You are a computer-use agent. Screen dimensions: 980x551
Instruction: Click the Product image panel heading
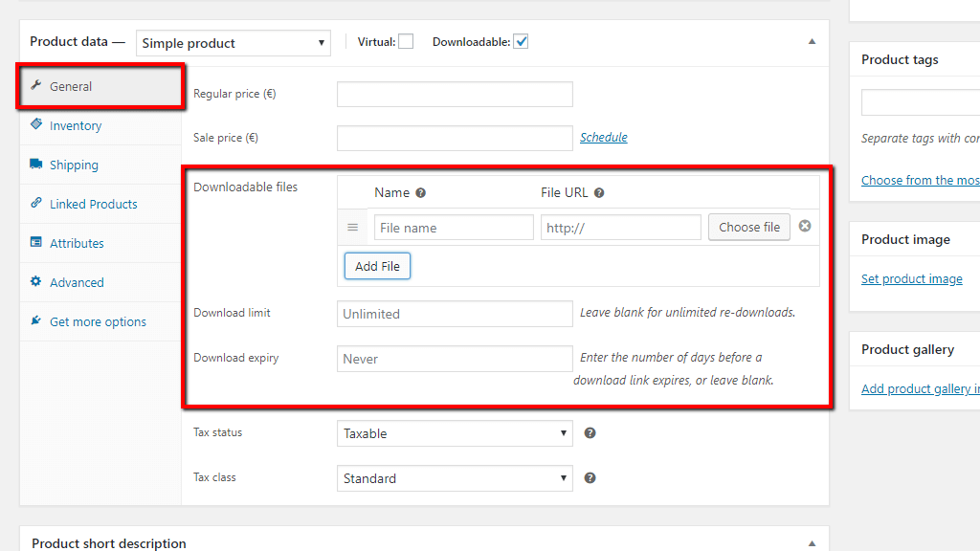coord(905,240)
